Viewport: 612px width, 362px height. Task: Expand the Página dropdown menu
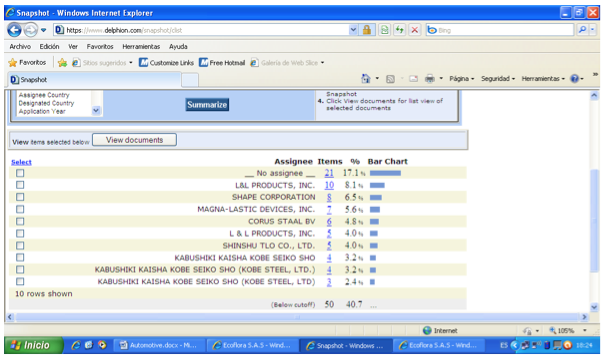pyautogui.click(x=461, y=78)
